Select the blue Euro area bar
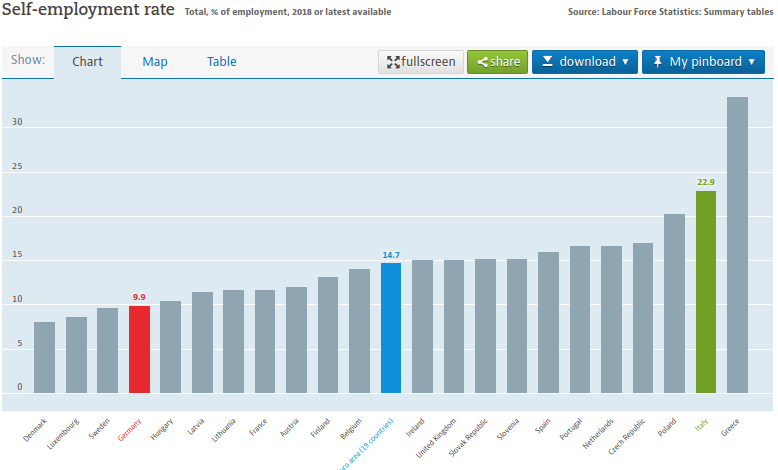The height and width of the screenshot is (470, 778). (391, 328)
